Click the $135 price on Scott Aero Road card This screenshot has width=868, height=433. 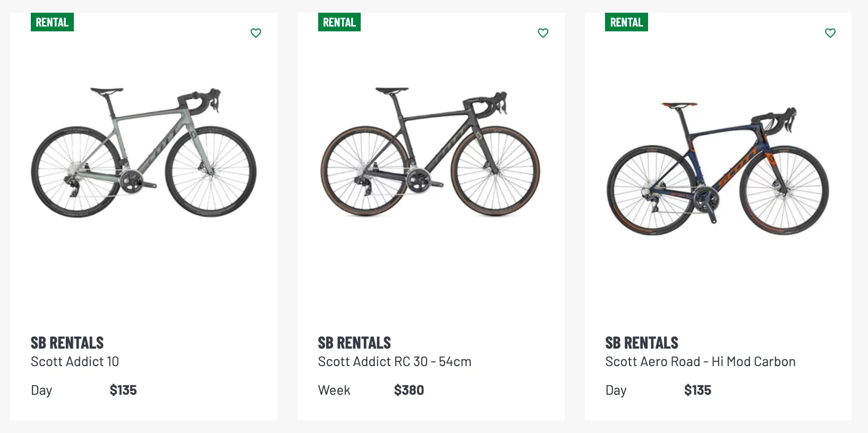tap(697, 390)
